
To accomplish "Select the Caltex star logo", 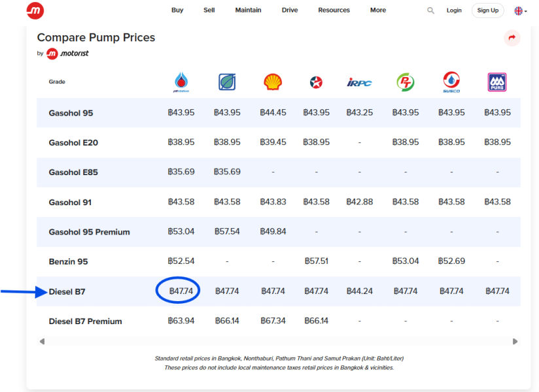I will 316,82.
